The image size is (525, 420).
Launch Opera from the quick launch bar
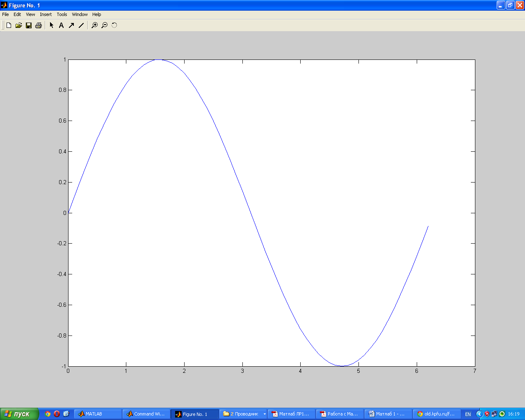[57, 414]
